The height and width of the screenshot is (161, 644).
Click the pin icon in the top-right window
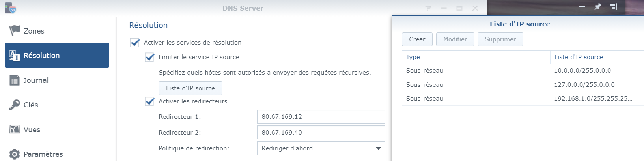[x=598, y=7]
